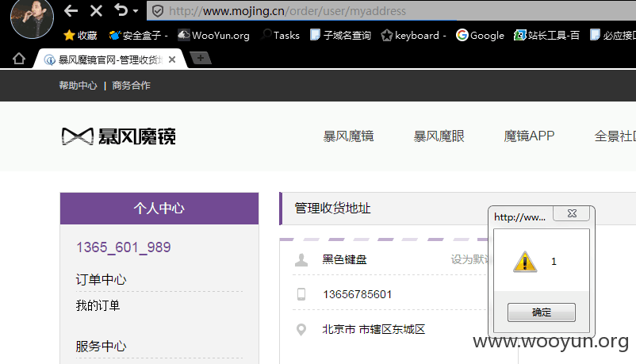
Task: Click 设为默认 link on address card
Action: [470, 259]
